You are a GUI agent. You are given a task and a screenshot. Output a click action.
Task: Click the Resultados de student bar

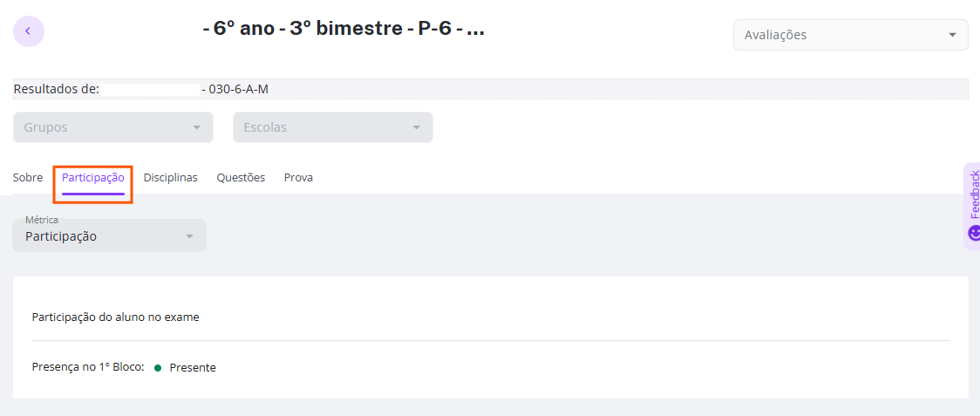pyautogui.click(x=491, y=89)
